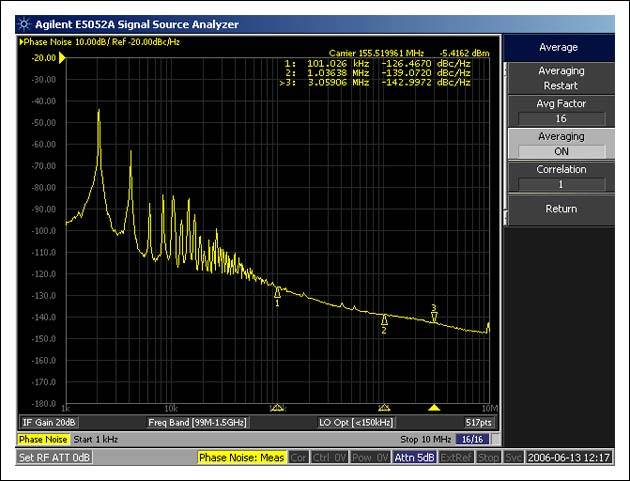Click the marker 2 indicator on the frequency axis
Image resolution: width=630 pixels, height=481 pixels.
click(384, 408)
